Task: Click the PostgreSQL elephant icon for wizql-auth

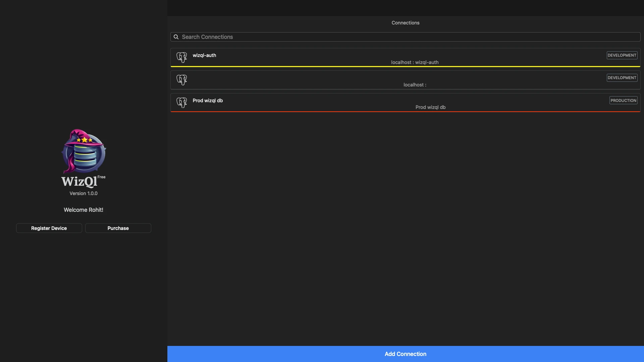Action: [181, 57]
